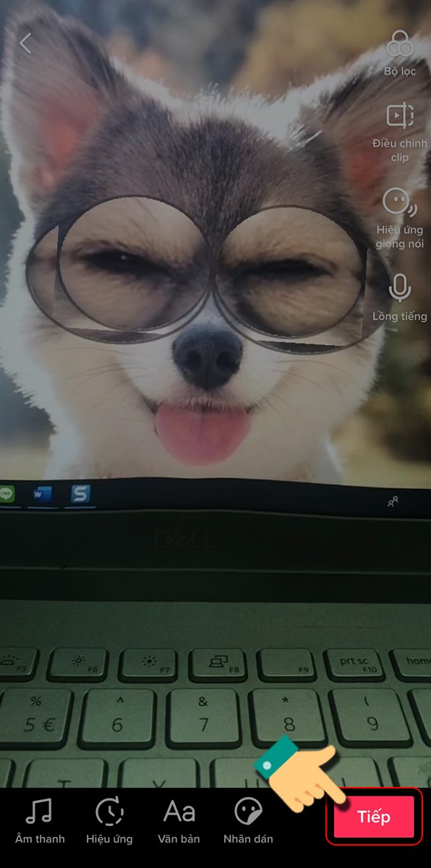
Task: Tap the 'Âm thanh' text label
Action: coord(40,839)
